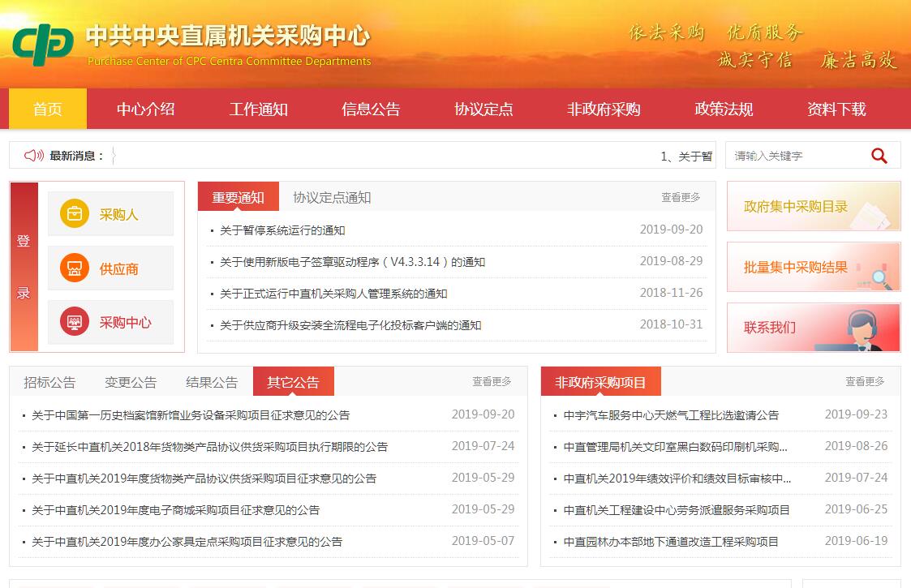Click 查看更多 in the 重要通知 panel
The width and height of the screenshot is (911, 588).
click(x=681, y=197)
